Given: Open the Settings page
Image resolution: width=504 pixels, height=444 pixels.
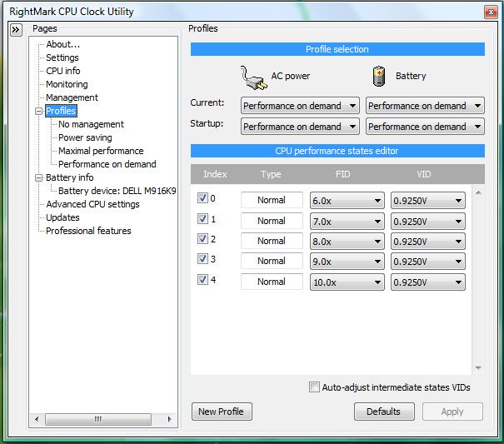Looking at the screenshot, I should click(x=62, y=57).
